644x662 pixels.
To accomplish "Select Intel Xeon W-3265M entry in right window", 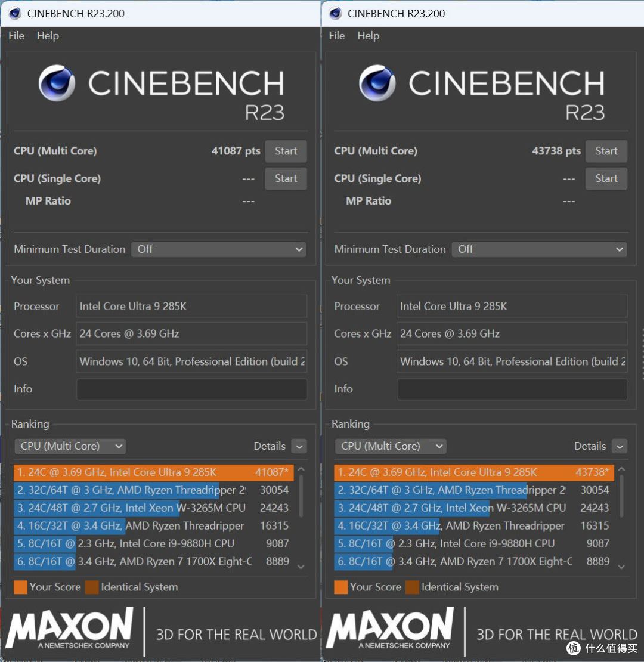I will [x=474, y=508].
